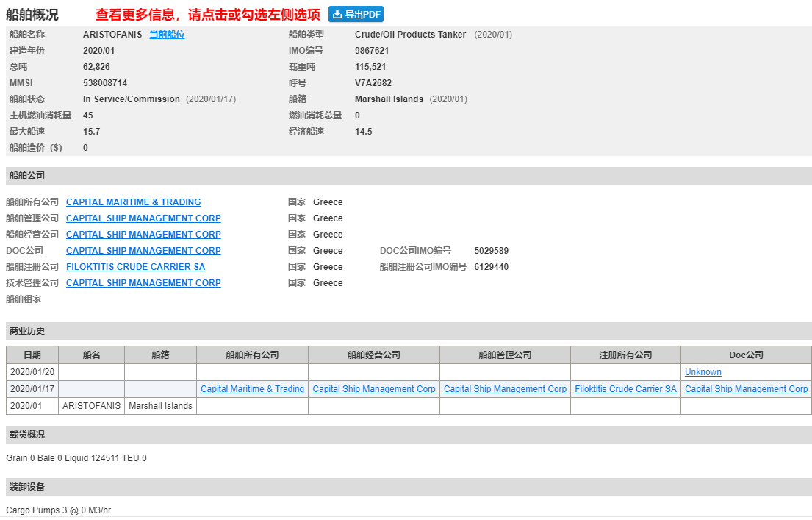
Task: Select the Cargo Pumps 3 @ 0 M3/hr text
Action: (x=59, y=510)
